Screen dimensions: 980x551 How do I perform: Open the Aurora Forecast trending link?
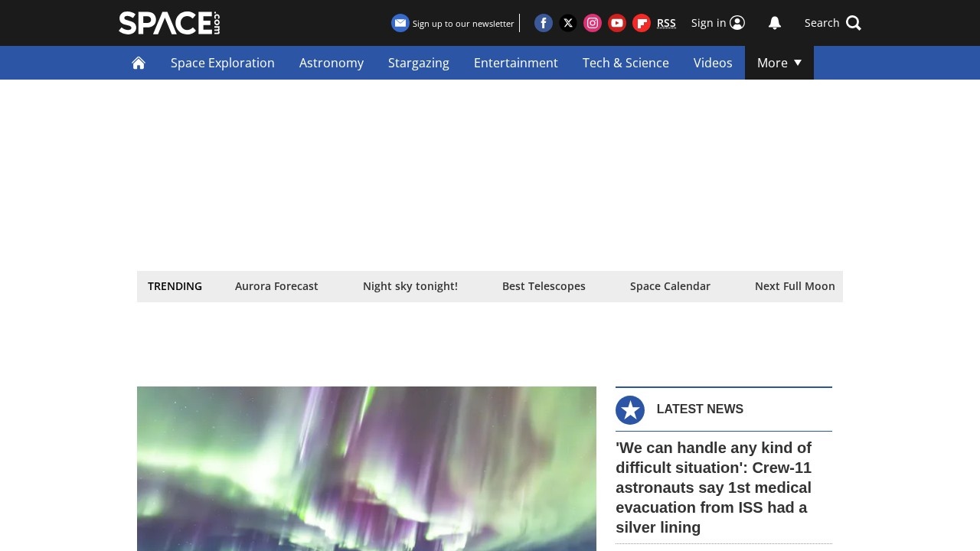pos(276,286)
